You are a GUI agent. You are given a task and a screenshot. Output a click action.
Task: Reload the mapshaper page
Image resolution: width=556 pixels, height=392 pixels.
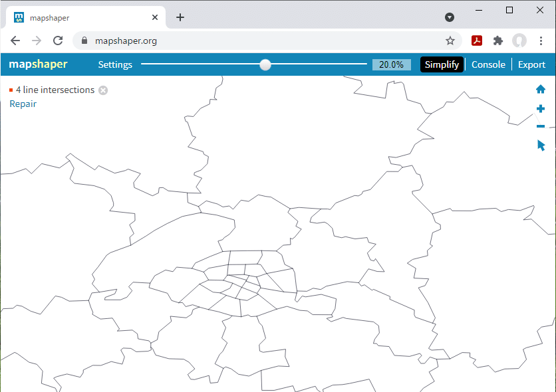point(58,41)
